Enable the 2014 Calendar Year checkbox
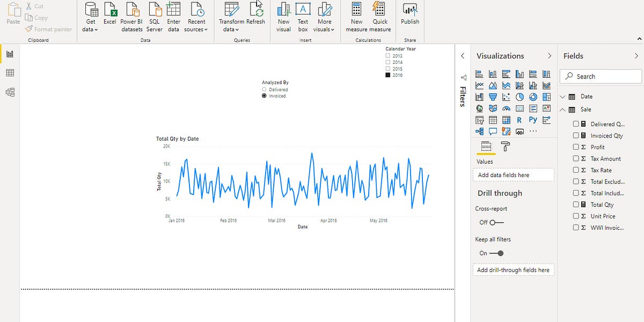The height and width of the screenshot is (322, 644). 387,61
